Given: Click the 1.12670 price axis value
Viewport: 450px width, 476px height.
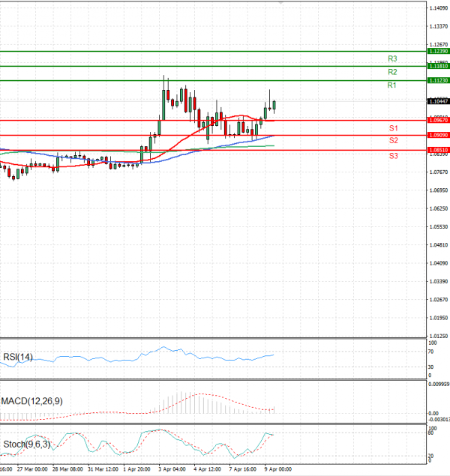Looking at the screenshot, I should tap(439, 45).
